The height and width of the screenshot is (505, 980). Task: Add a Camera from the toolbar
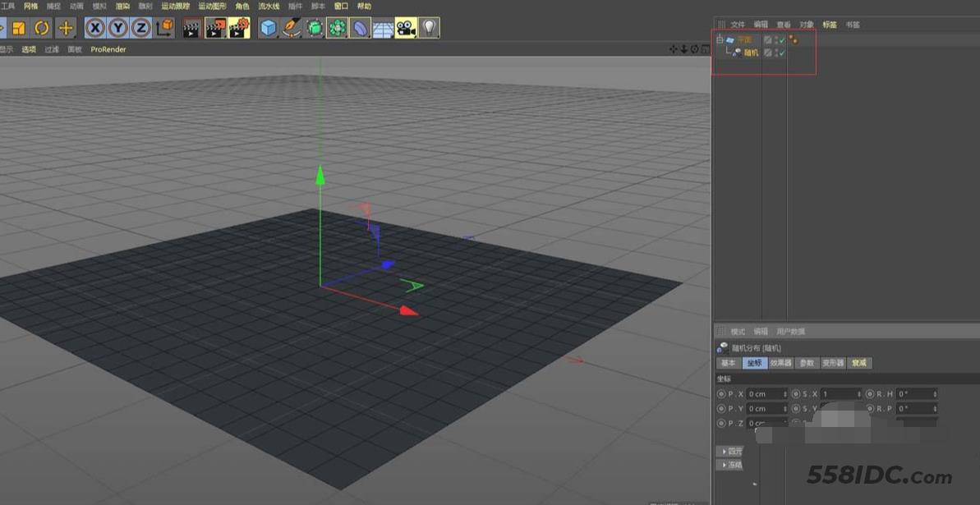(407, 27)
